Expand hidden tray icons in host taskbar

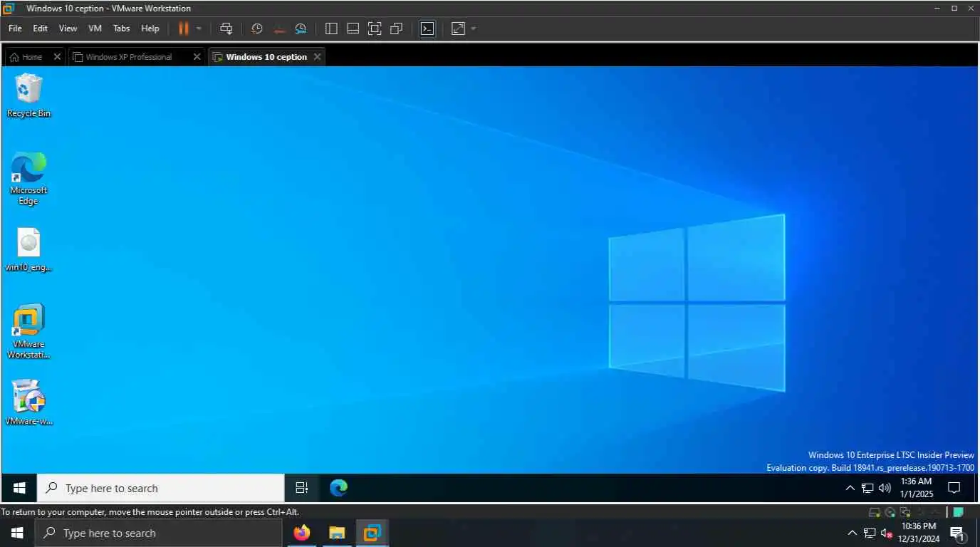click(x=852, y=533)
